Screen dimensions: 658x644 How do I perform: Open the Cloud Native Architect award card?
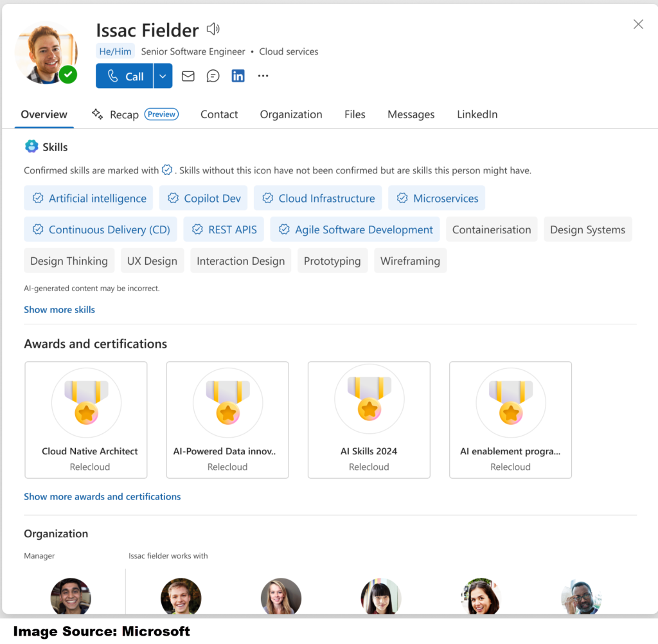pos(86,420)
